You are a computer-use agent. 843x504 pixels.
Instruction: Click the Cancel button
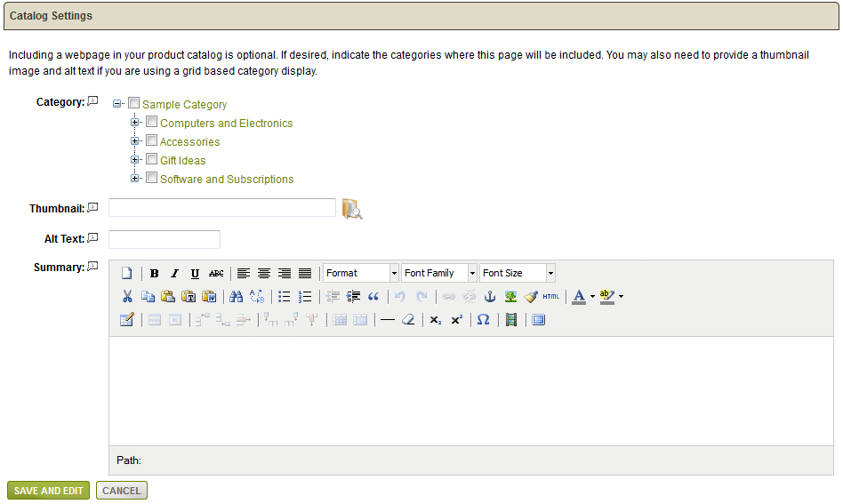point(122,491)
